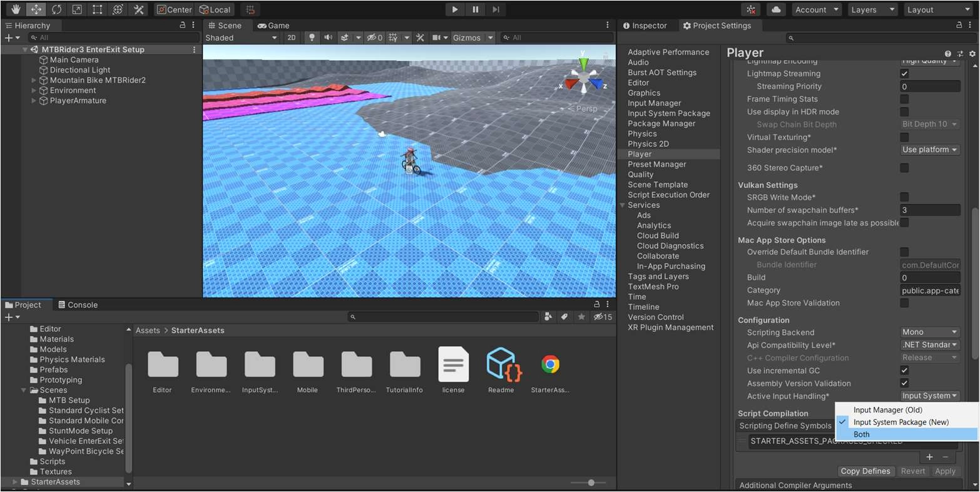Switch to the Console tab

(x=78, y=305)
